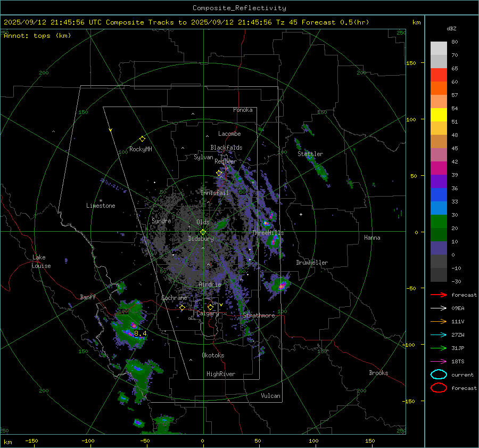Click the Olds city label
The width and height of the screenshot is (479, 448).
pyautogui.click(x=203, y=222)
